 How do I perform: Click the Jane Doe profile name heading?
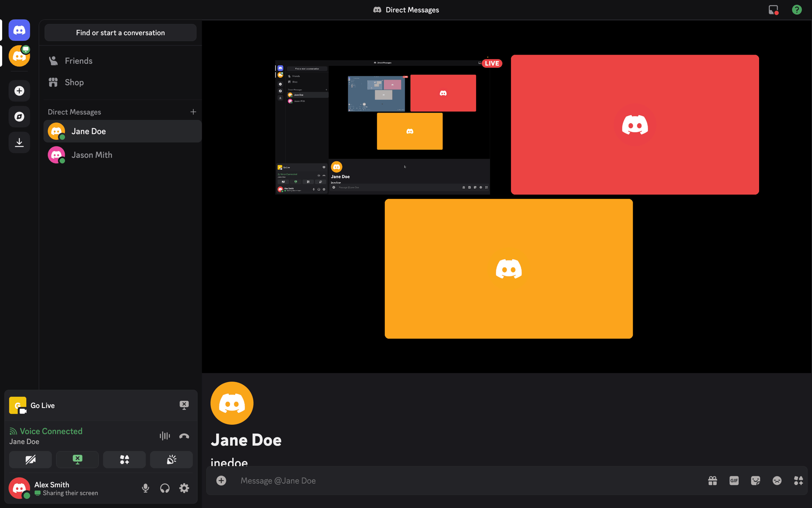(x=246, y=440)
